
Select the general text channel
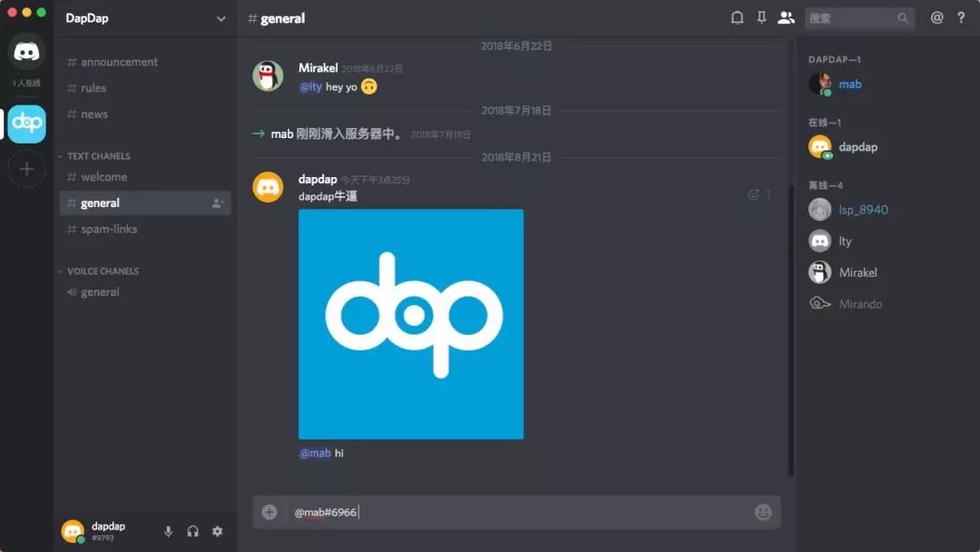(145, 203)
